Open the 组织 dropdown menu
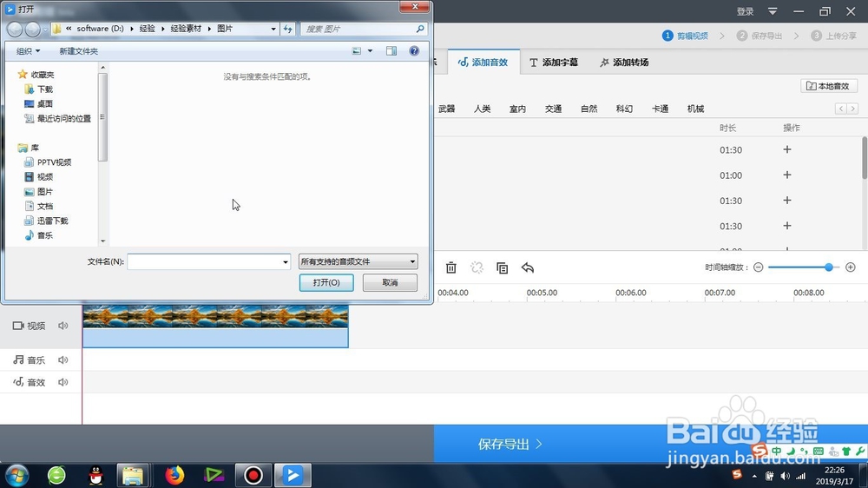868x488 pixels. (29, 51)
